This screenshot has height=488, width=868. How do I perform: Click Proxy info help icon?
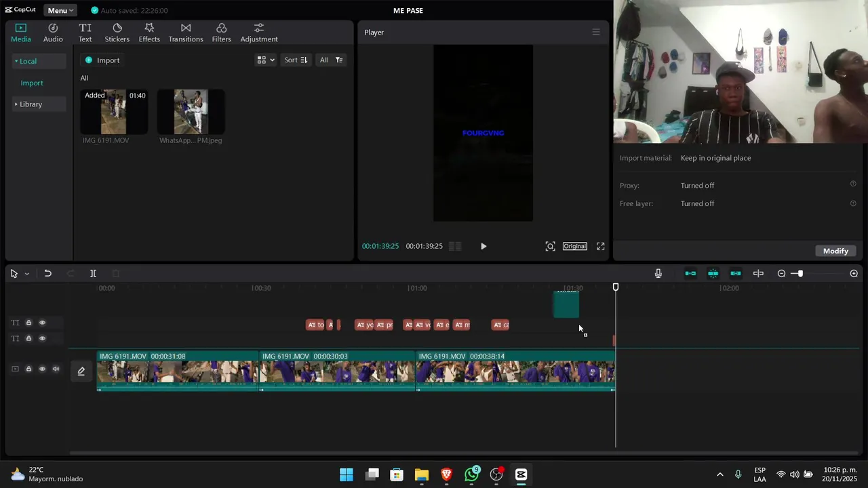tap(853, 184)
